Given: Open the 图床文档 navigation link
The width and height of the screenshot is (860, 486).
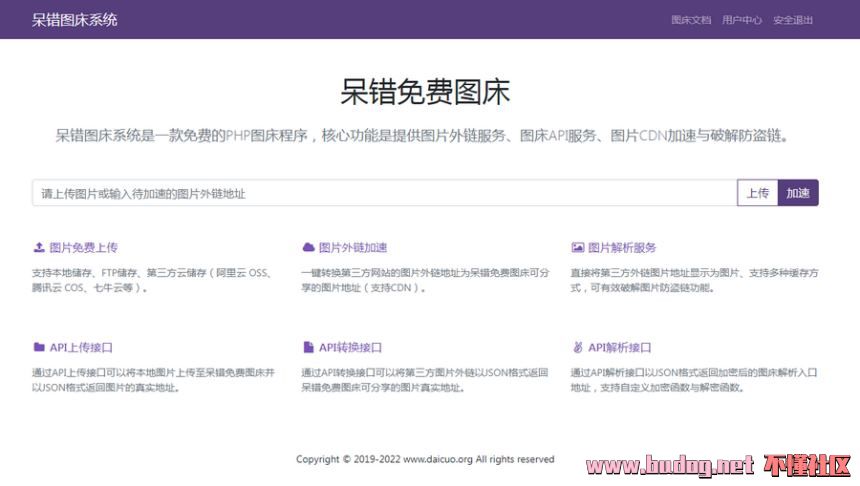Looking at the screenshot, I should 691,20.
